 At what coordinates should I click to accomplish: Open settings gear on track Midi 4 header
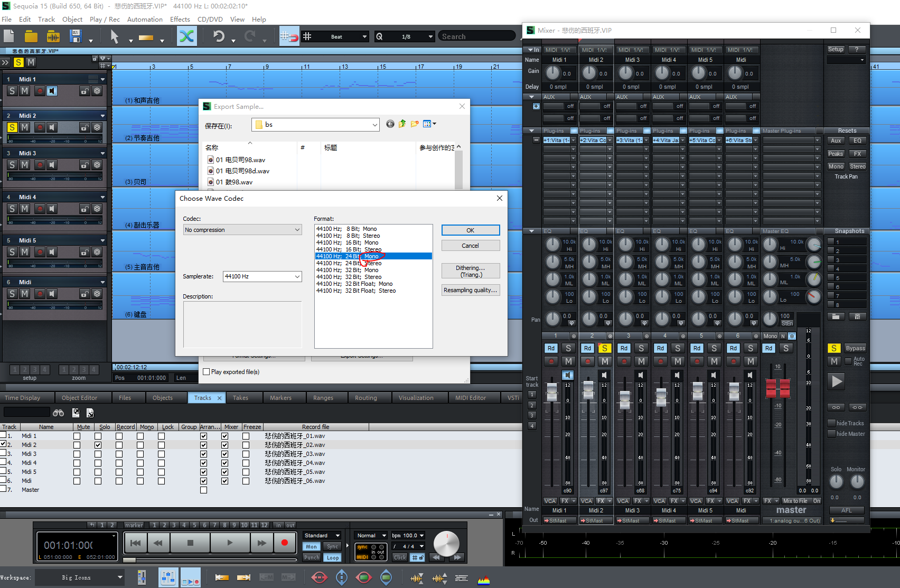[97, 209]
